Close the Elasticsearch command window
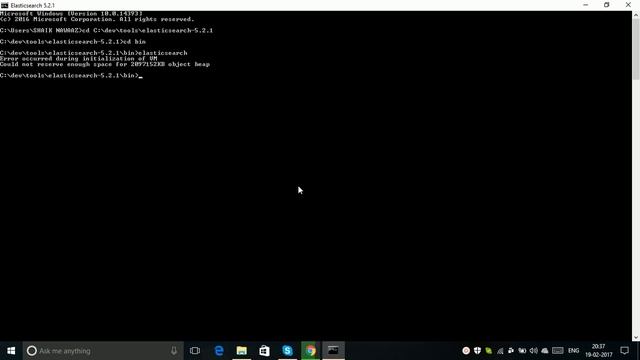640x360 pixels. pos(628,5)
